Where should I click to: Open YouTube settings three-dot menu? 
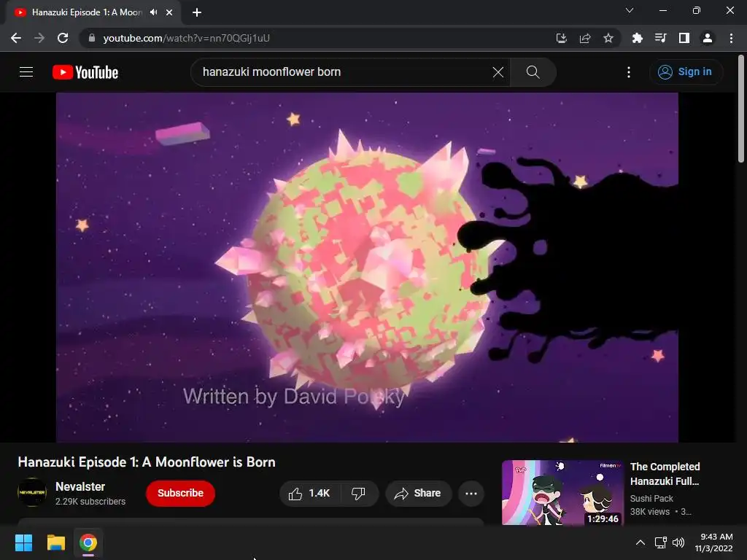[629, 72]
